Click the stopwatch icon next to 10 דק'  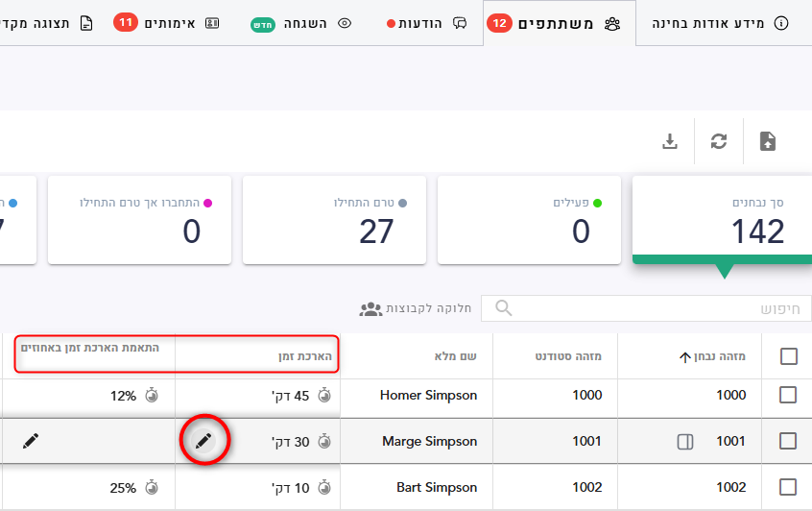point(324,487)
